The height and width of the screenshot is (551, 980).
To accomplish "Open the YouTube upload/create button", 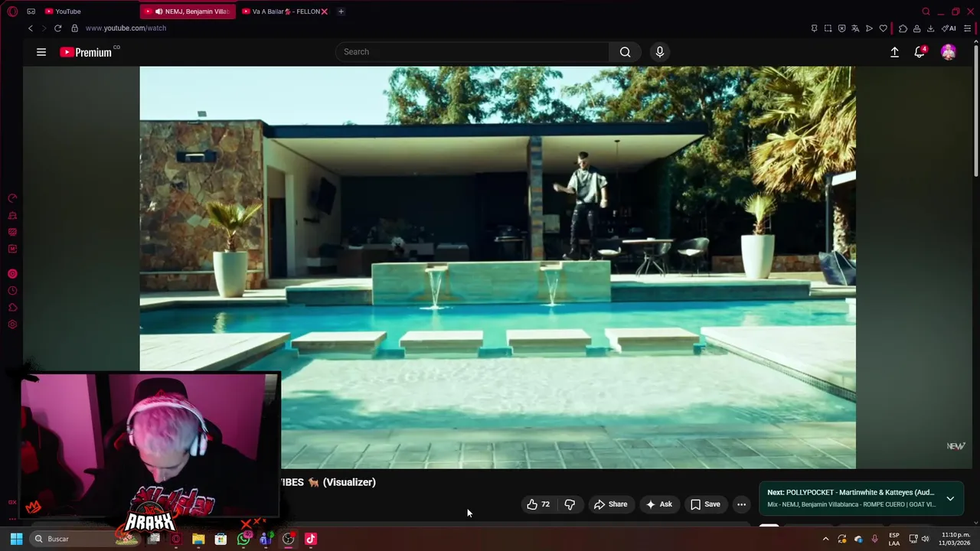I will (894, 52).
